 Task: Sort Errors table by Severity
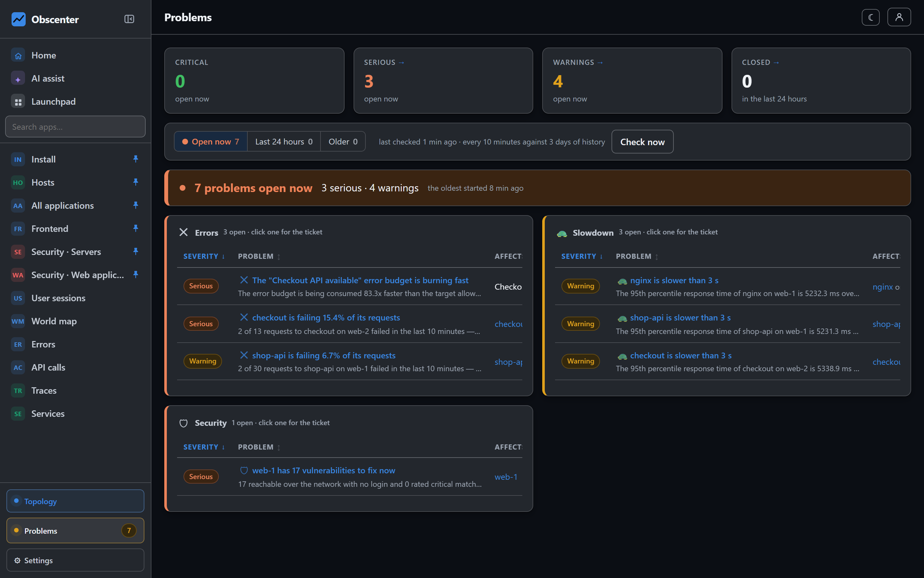(204, 256)
